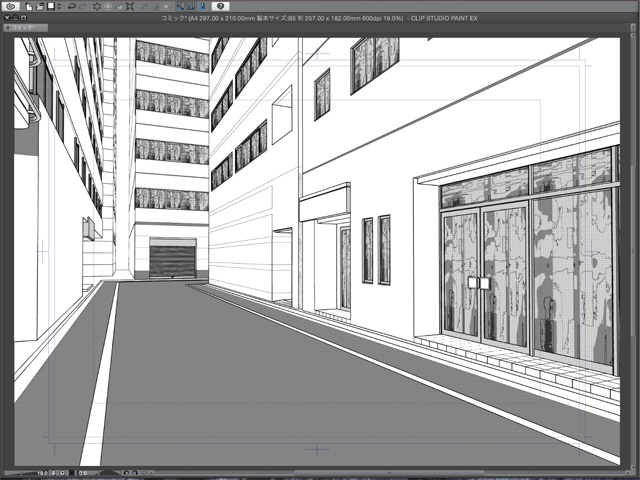The image size is (640, 480).
Task: Toggle Show Selection Border icon
Action: pos(166,7)
